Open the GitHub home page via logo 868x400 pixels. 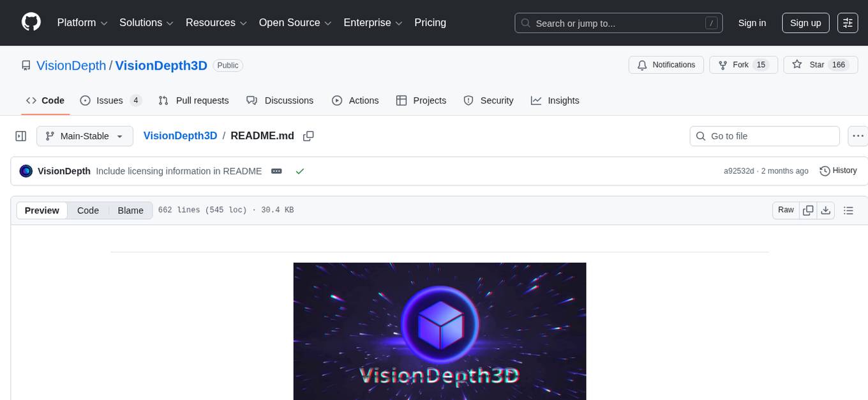(31, 22)
